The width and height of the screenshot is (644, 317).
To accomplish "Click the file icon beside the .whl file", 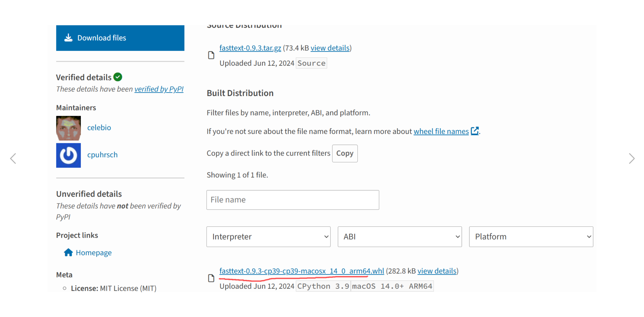I will [x=211, y=278].
